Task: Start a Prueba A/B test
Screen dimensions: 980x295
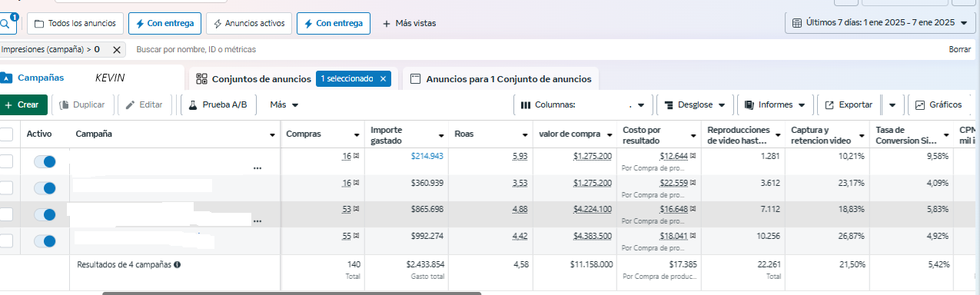Action: click(218, 104)
